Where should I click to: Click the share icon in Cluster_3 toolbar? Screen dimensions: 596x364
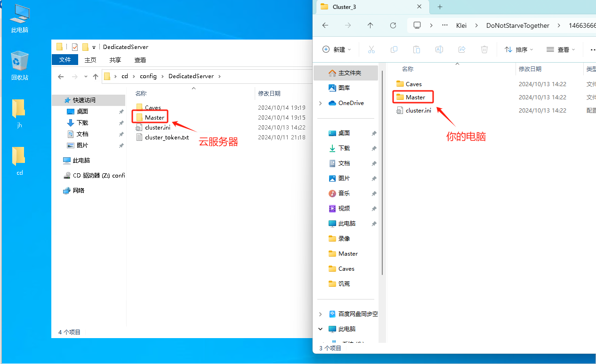click(x=462, y=49)
